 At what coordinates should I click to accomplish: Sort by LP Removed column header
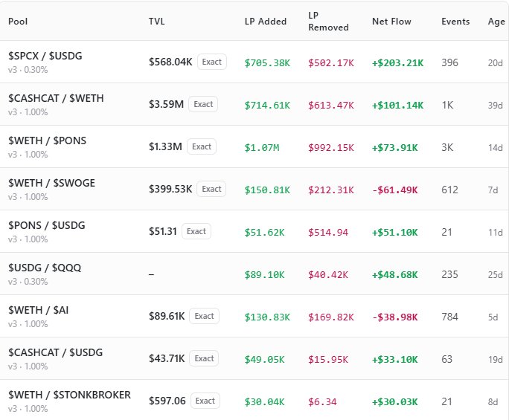328,22
